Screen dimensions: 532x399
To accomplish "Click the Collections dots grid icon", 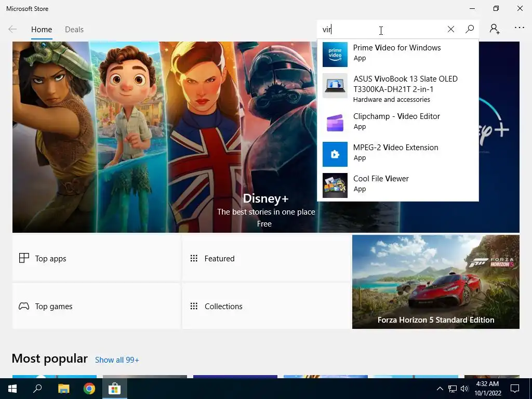I will click(x=194, y=306).
